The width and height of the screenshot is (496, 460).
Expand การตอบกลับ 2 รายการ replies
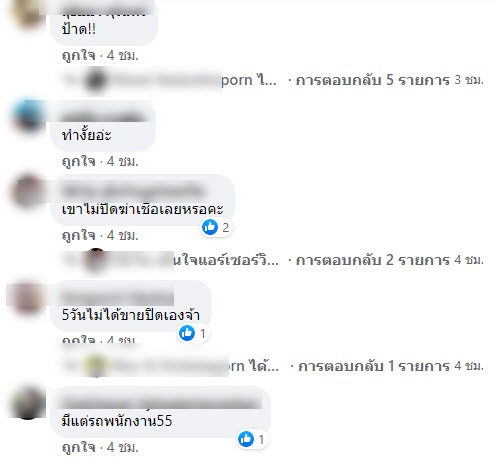pyautogui.click(x=373, y=260)
